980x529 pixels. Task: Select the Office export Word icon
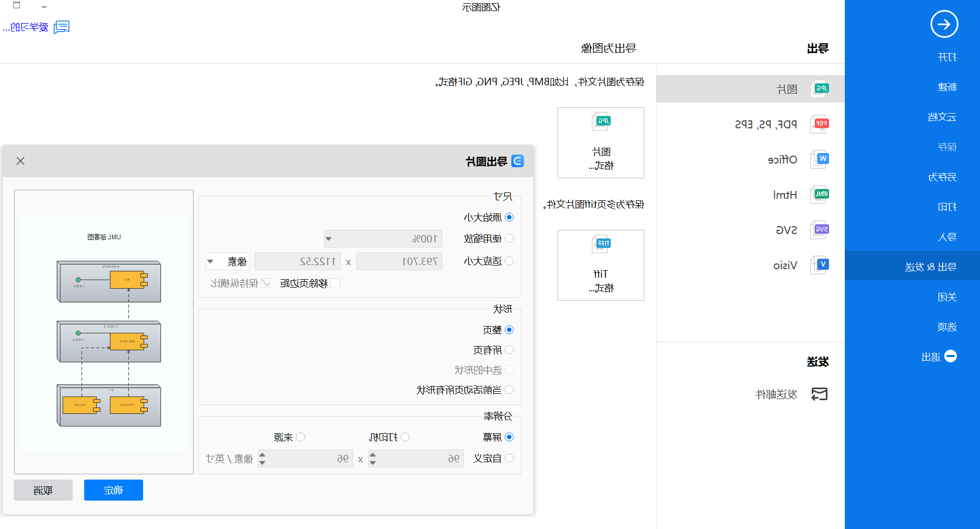pos(820,159)
